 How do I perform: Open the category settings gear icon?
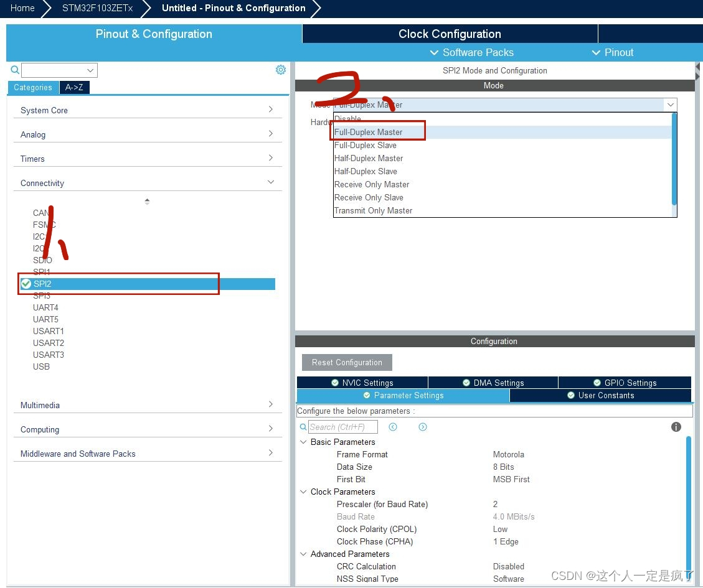click(x=281, y=70)
